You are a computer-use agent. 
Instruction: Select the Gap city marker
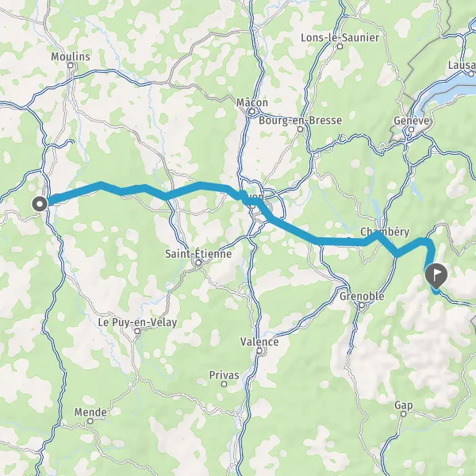[404, 414]
